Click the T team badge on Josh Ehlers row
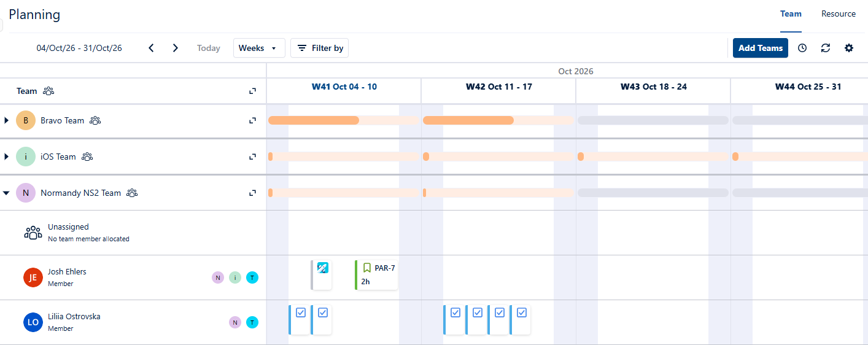The image size is (868, 345). coord(252,277)
